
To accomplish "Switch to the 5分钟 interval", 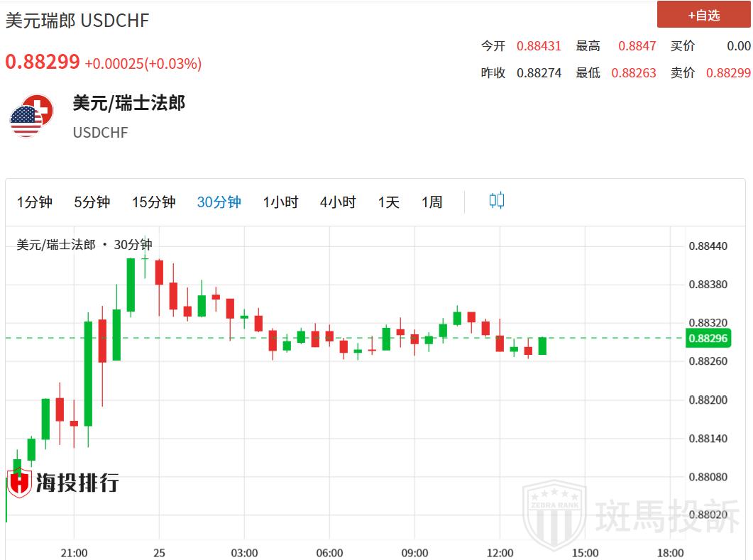I will (x=92, y=202).
